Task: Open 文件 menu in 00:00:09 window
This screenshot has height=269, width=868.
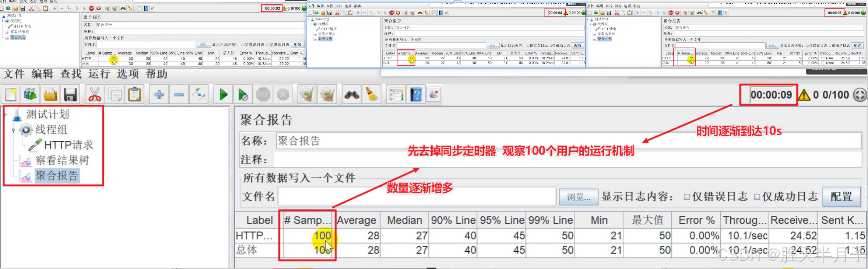Action: [14, 74]
